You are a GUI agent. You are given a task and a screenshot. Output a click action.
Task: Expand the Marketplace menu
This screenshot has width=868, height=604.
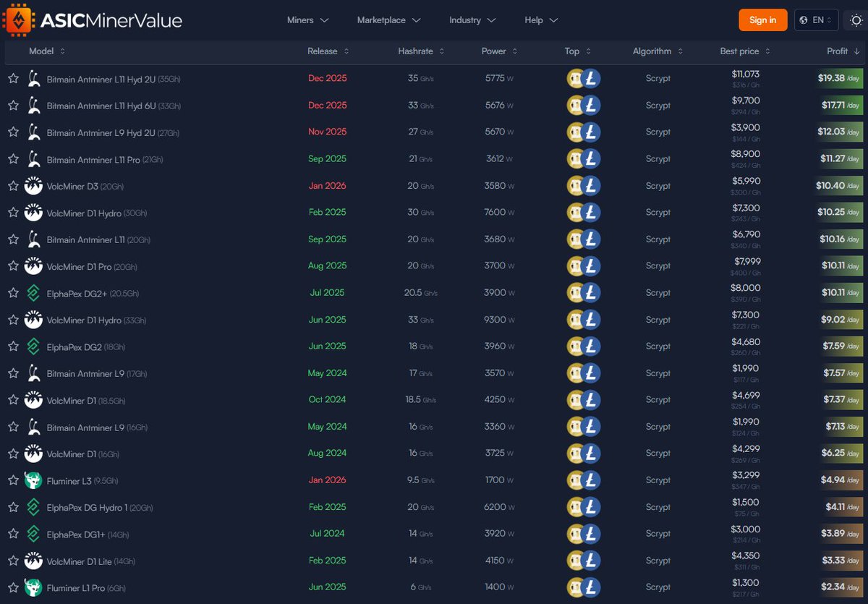(x=389, y=20)
